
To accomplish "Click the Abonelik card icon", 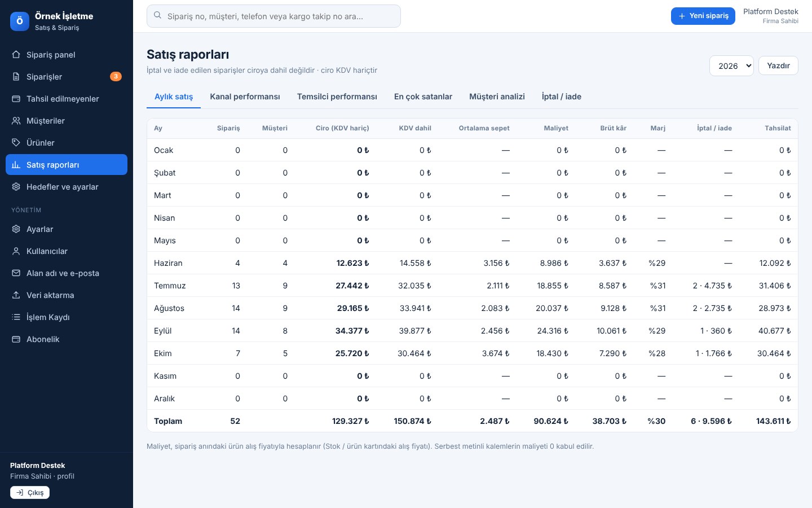I will tap(16, 339).
